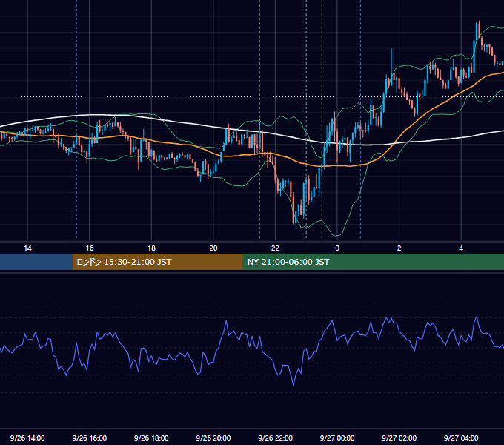Viewport: 504px width, 445px height.
Task: Click the hour label 4 on the axis
Action: 461,248
